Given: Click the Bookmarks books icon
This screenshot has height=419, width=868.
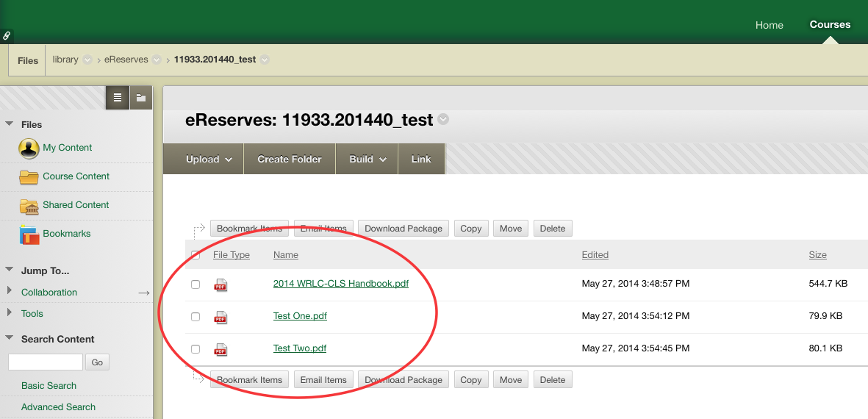Looking at the screenshot, I should coord(29,234).
